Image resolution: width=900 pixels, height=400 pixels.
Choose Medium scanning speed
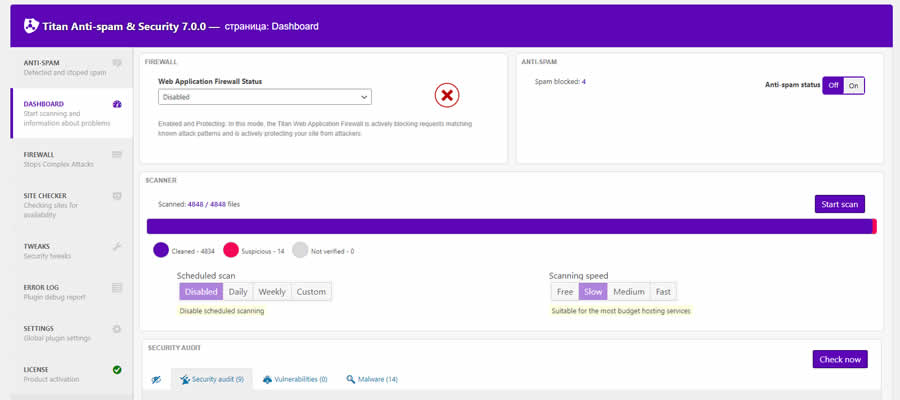coord(629,292)
